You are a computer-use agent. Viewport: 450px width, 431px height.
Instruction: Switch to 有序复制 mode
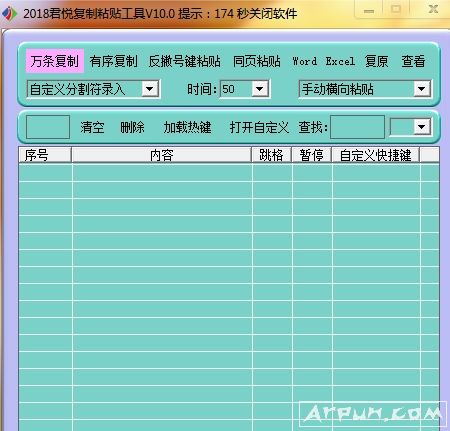[x=114, y=61]
